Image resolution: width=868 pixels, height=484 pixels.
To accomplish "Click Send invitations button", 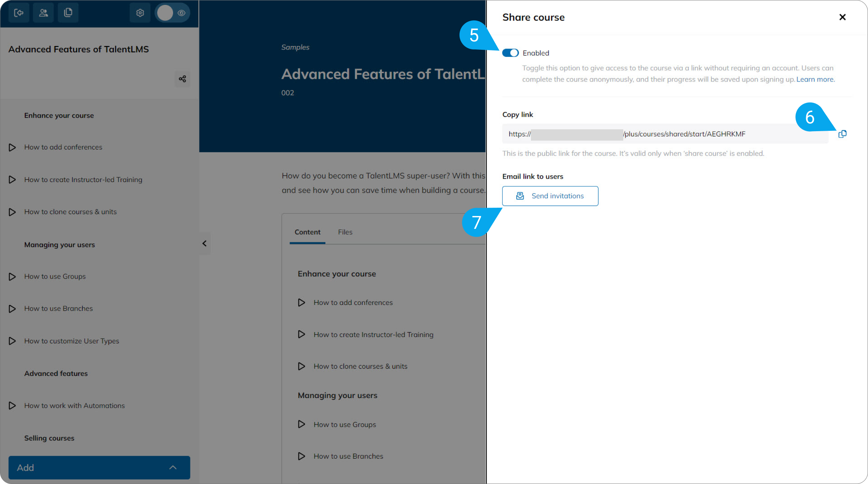I will [550, 196].
